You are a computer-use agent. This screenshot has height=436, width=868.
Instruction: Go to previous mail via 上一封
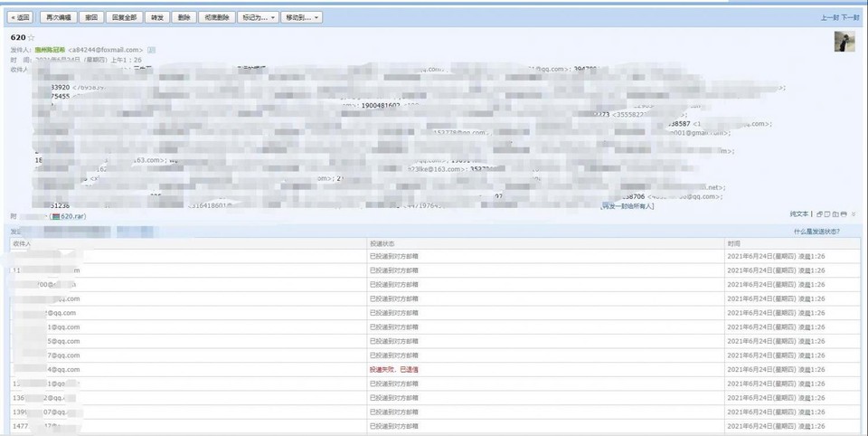tap(829, 17)
